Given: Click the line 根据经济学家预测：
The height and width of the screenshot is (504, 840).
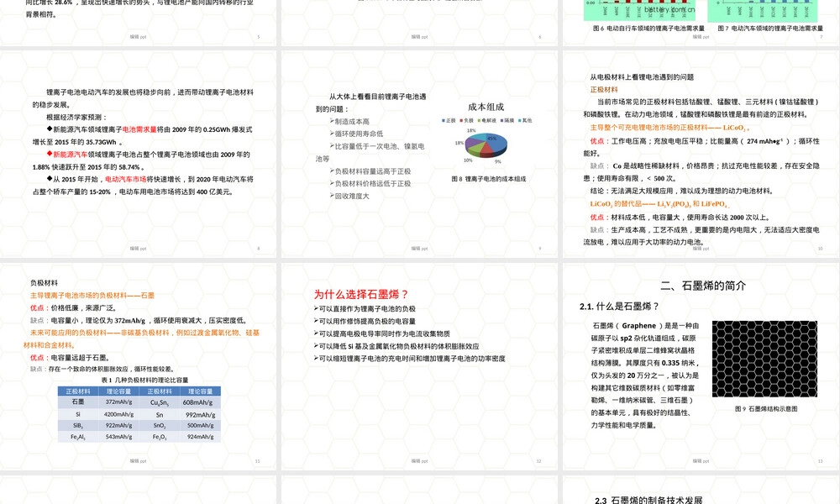Looking at the screenshot, I should pos(76,117).
